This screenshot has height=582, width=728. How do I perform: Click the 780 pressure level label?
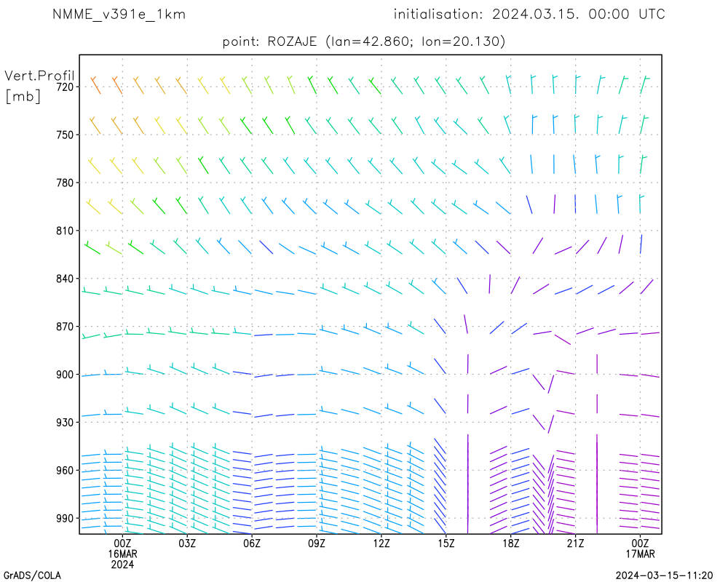coord(65,183)
